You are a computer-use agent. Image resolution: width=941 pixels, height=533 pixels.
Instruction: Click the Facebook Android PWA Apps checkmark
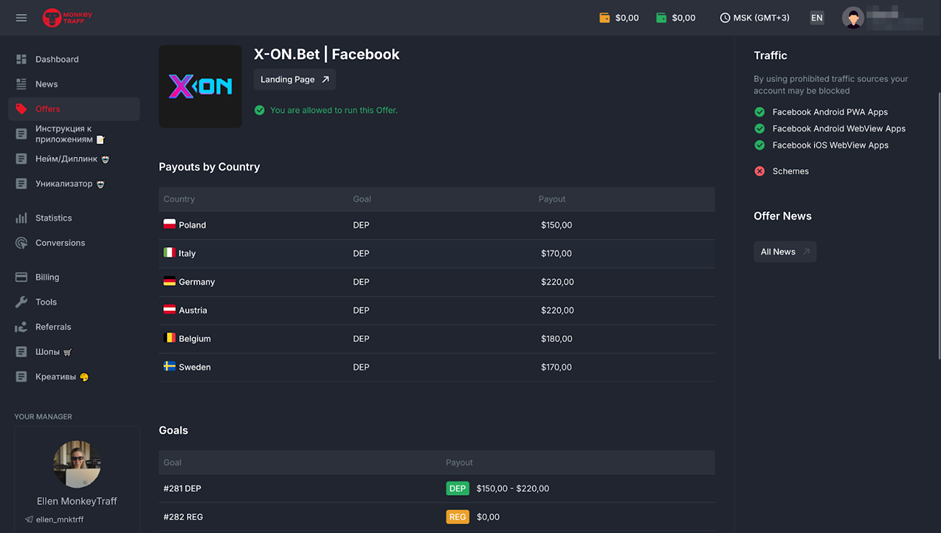(x=759, y=112)
